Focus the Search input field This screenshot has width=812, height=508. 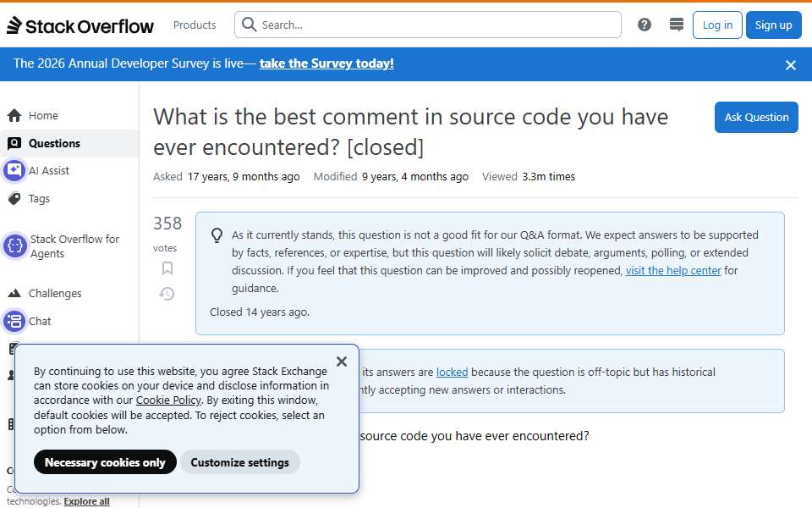[x=428, y=25]
